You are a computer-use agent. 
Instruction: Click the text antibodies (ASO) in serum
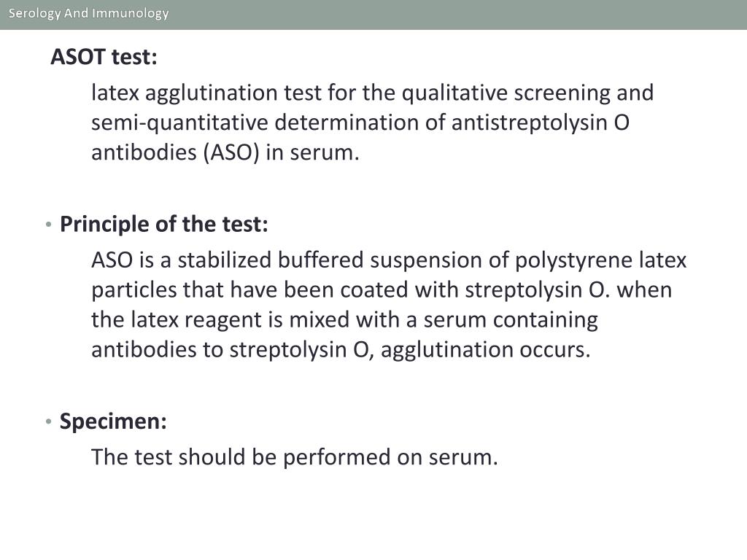pyautogui.click(x=225, y=153)
